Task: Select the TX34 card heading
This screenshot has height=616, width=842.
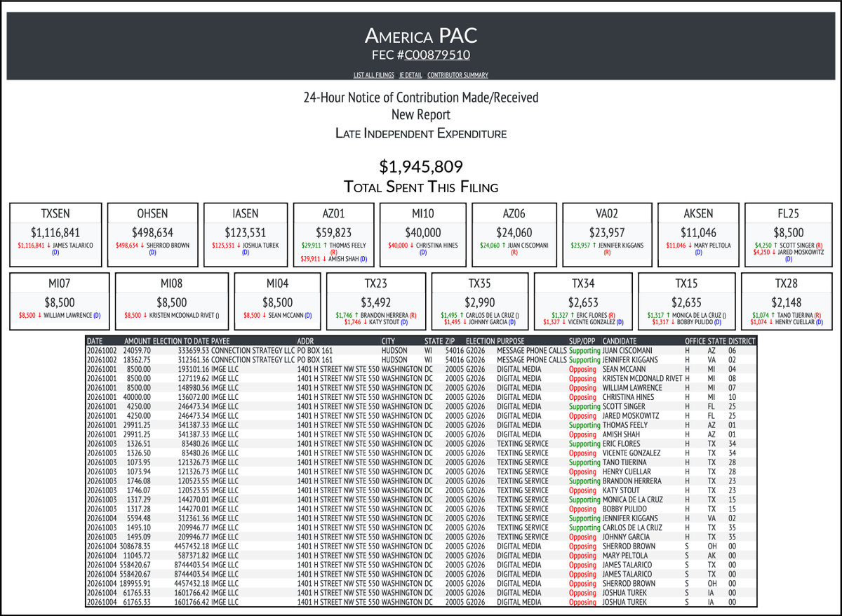Action: tap(583, 283)
